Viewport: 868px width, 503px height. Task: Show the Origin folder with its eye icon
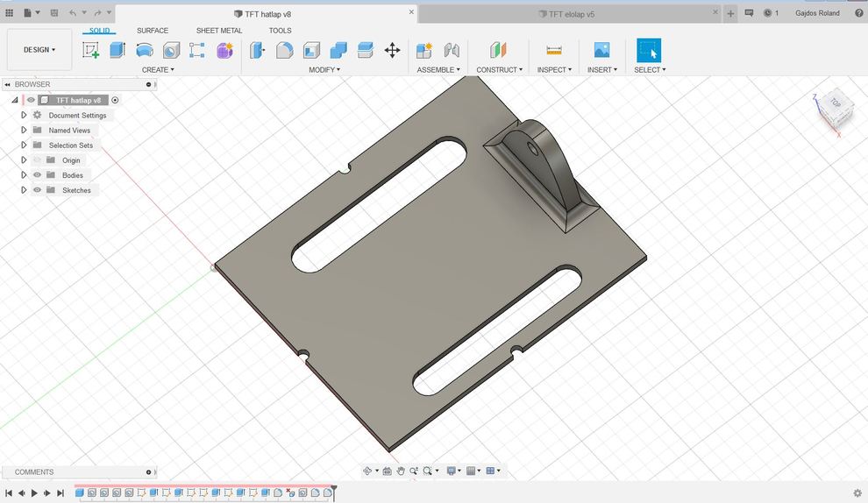point(37,160)
